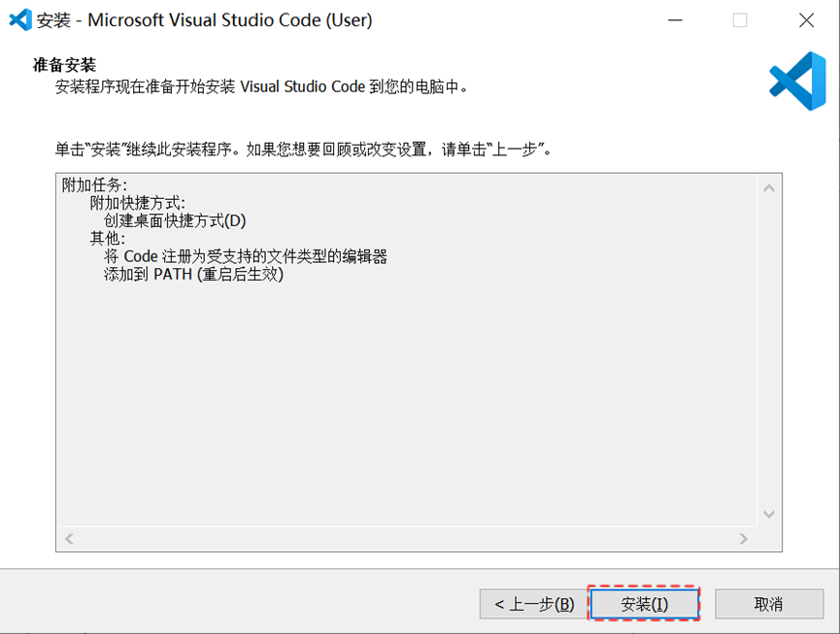Screen dimensions: 840x634
Task: Minimize the installer window
Action: pos(675,20)
